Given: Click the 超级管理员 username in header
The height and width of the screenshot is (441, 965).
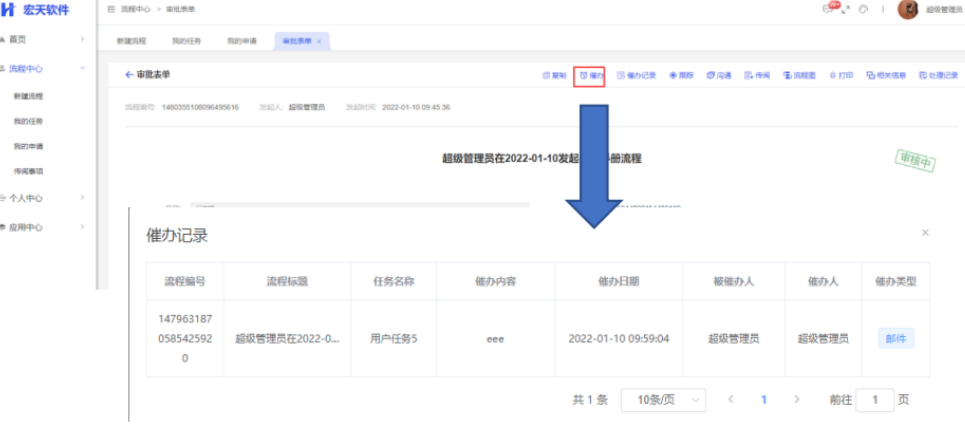Looking at the screenshot, I should (x=943, y=10).
